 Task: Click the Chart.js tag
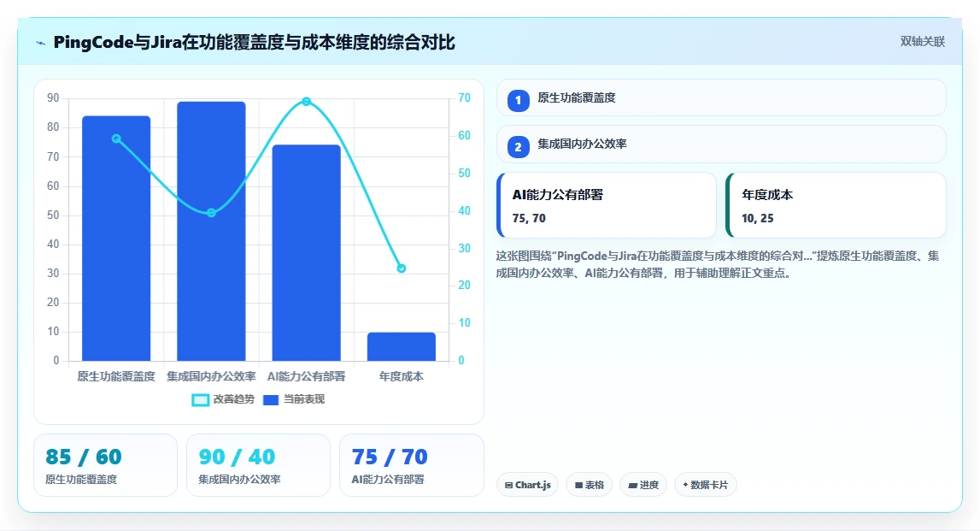coord(527,485)
